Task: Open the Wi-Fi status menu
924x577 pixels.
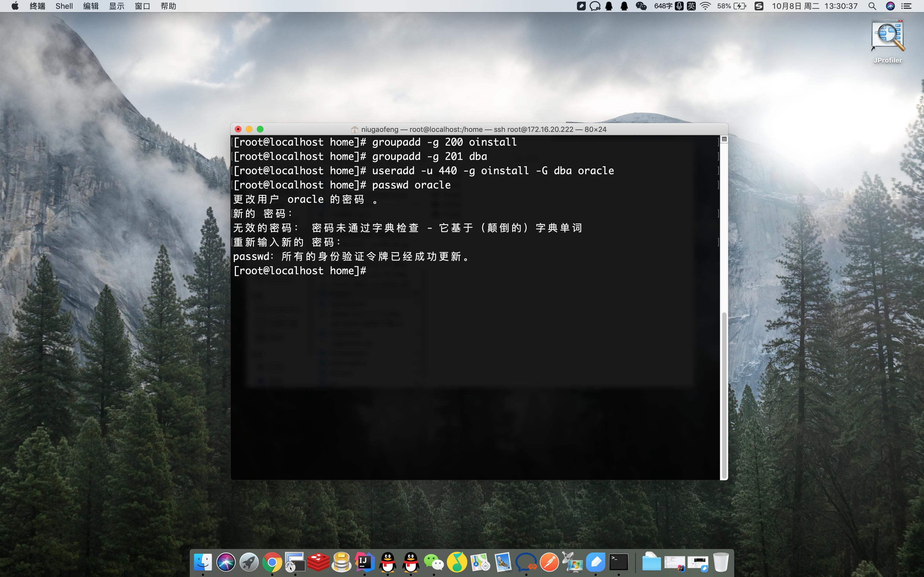Action: (706, 6)
